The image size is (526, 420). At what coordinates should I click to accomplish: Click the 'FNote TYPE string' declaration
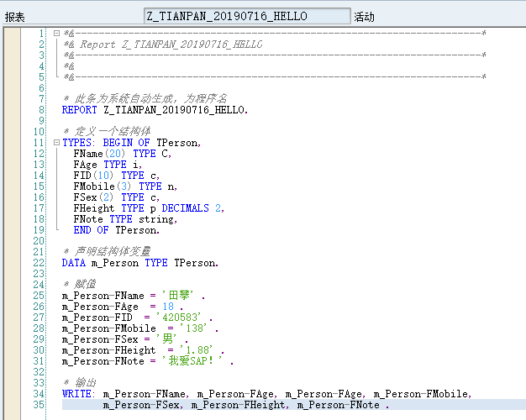pos(125,219)
